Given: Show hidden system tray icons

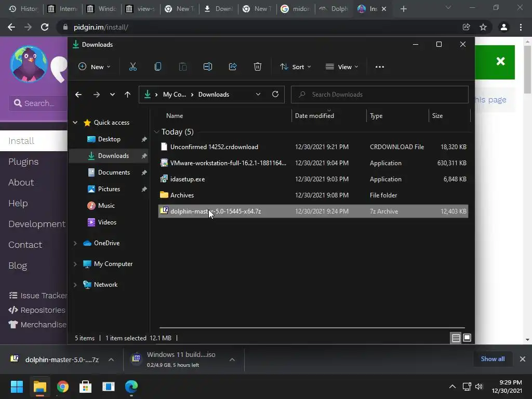Looking at the screenshot, I should [x=453, y=387].
